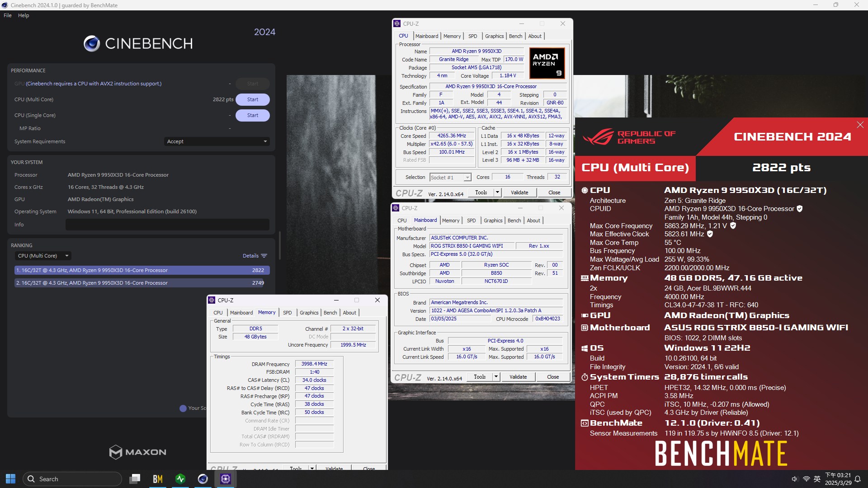The width and height of the screenshot is (868, 488).
Task: Click Task View icon in taskbar
Action: click(135, 479)
